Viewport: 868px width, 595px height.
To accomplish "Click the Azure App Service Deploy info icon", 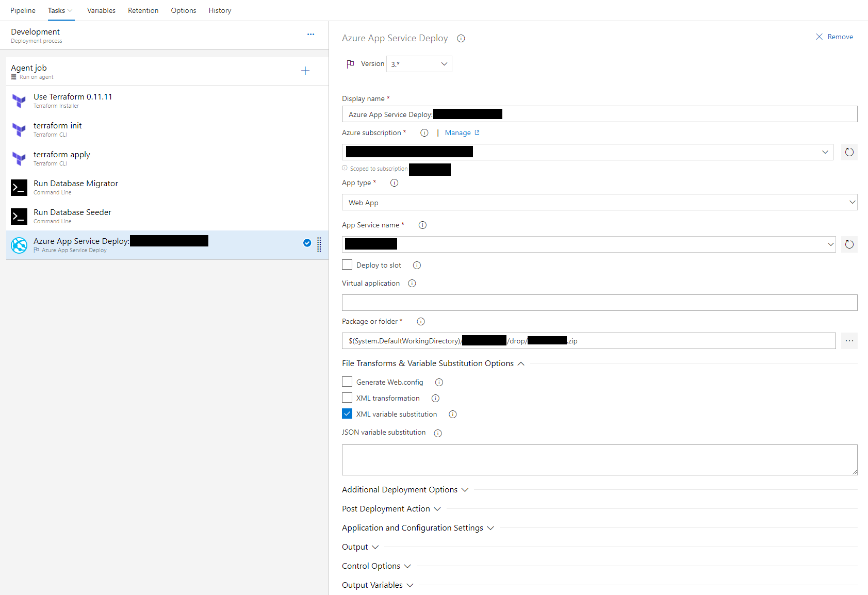I will coord(461,39).
